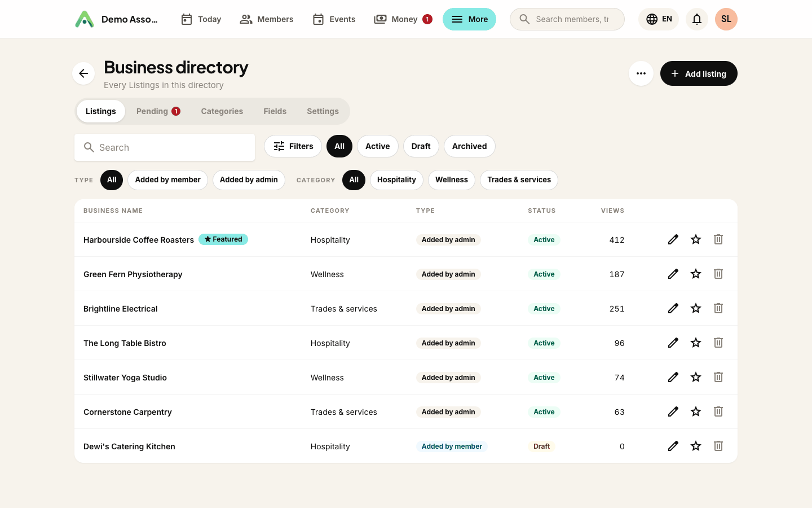Image resolution: width=812 pixels, height=508 pixels.
Task: Go to Today in top navigation
Action: tap(201, 19)
